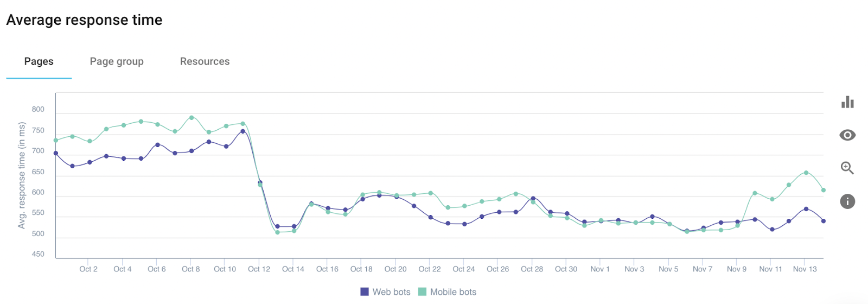Viewport: 868px width, 304px height.
Task: Click the Mobile bots peak point near Oct 8
Action: pyautogui.click(x=192, y=117)
